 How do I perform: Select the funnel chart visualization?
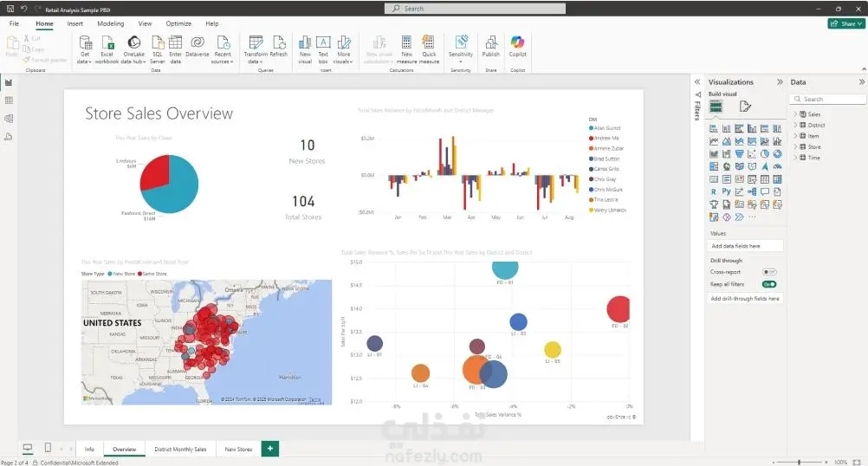tap(739, 154)
